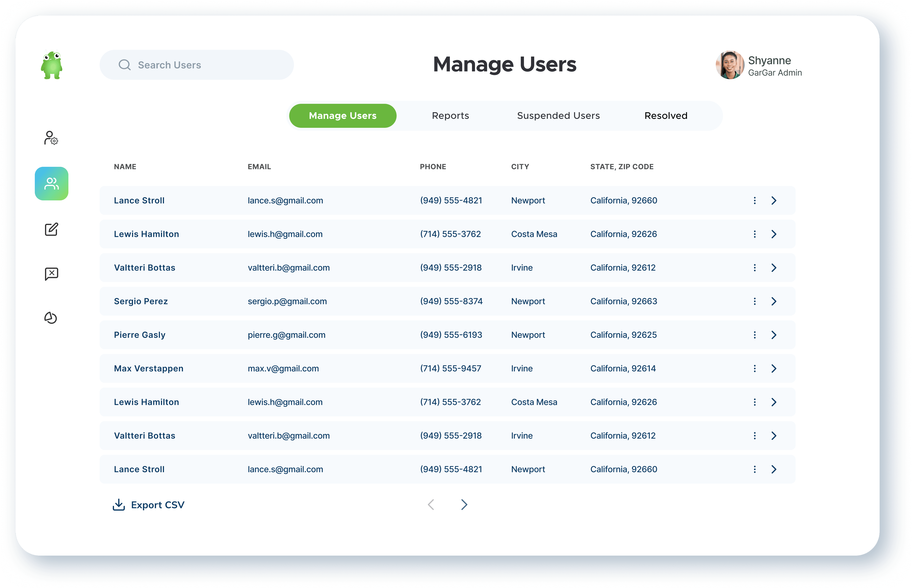This screenshot has height=588, width=912.
Task: Open the edit pencil sidebar icon
Action: [x=51, y=229]
